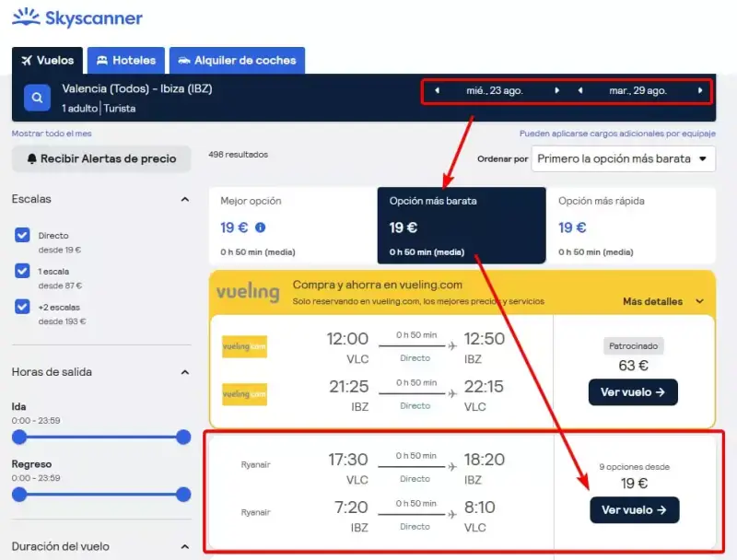Click the 498 resultados count
The height and width of the screenshot is (560, 737).
tap(239, 154)
